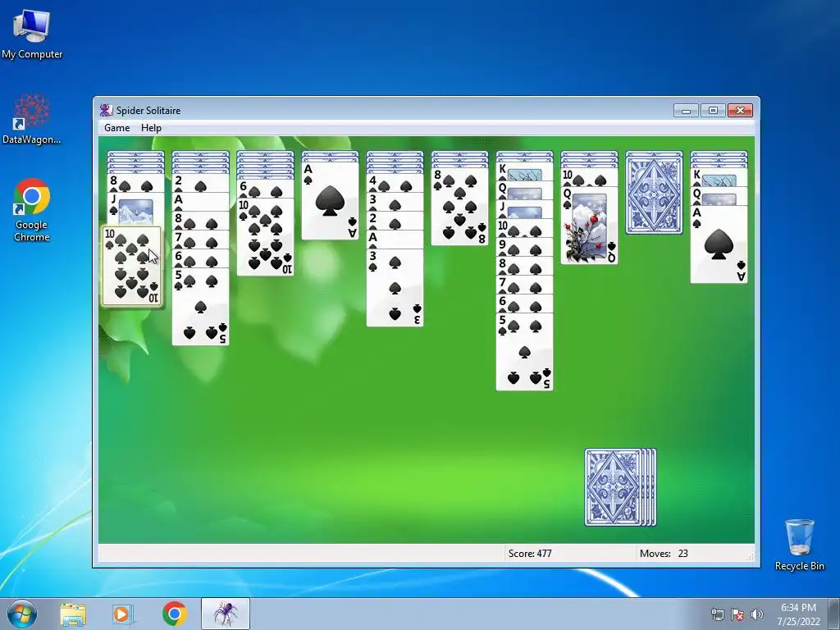Open the Game menu
This screenshot has height=630, width=840.
[x=116, y=127]
